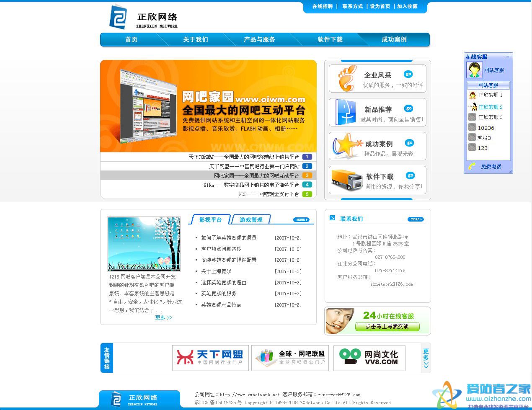The height and width of the screenshot is (410, 532).
Task: Click the 软件下载 truck icon
Action: point(347,180)
